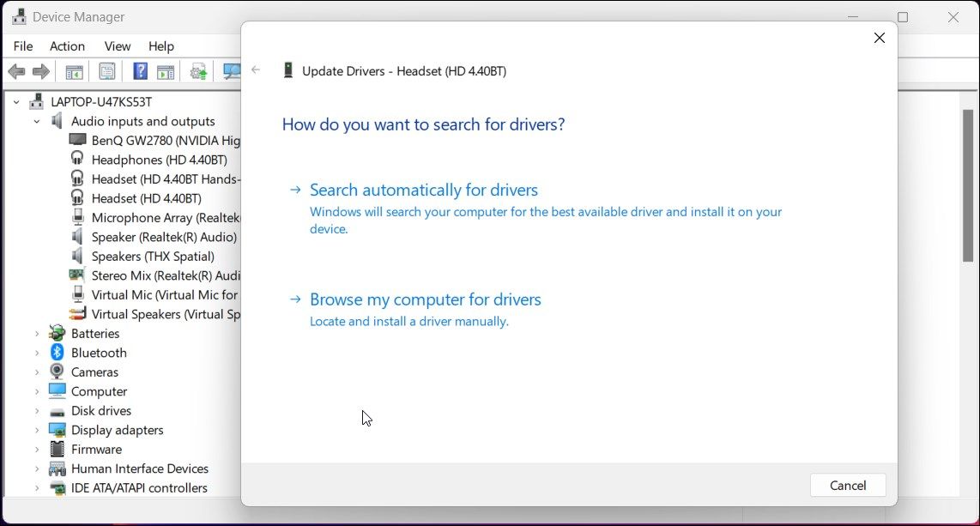Click the Update driver toolbar icon

[199, 72]
